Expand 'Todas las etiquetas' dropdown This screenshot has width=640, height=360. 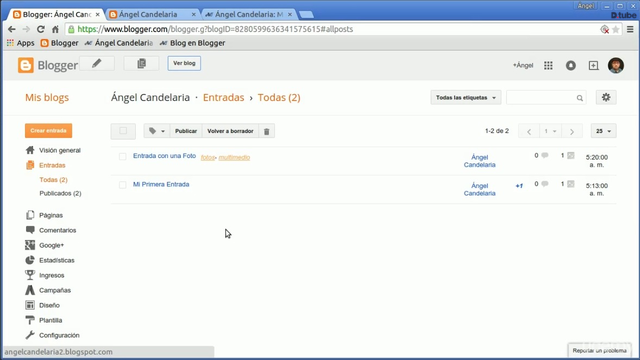pyautogui.click(x=466, y=98)
